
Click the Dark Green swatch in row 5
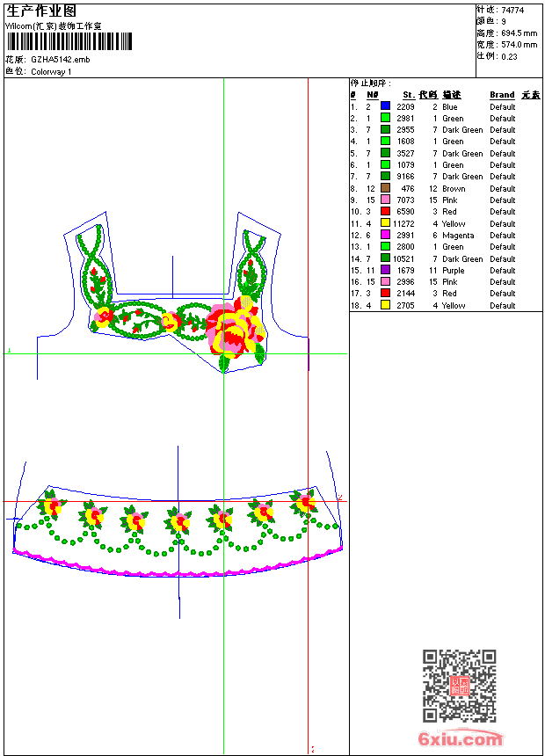[x=385, y=153]
